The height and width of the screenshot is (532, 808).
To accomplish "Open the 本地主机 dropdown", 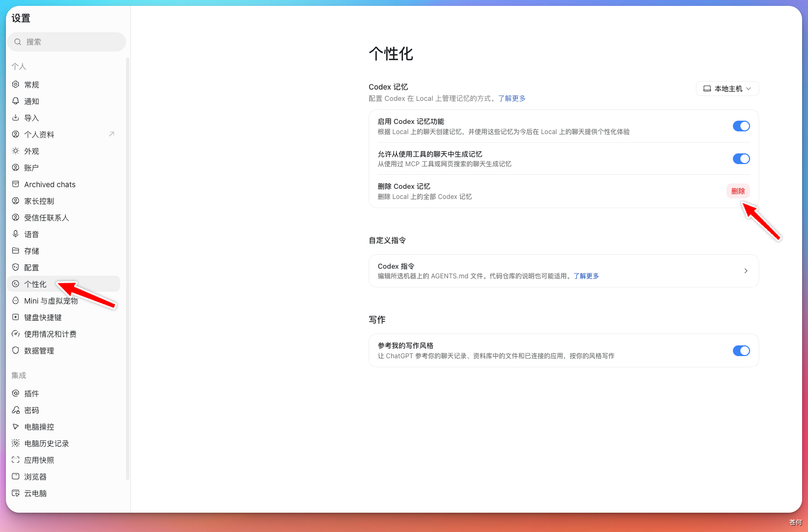I will [x=728, y=88].
